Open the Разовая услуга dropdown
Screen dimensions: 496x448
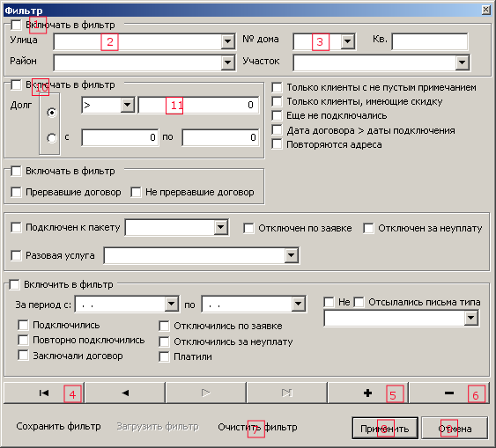tap(291, 255)
